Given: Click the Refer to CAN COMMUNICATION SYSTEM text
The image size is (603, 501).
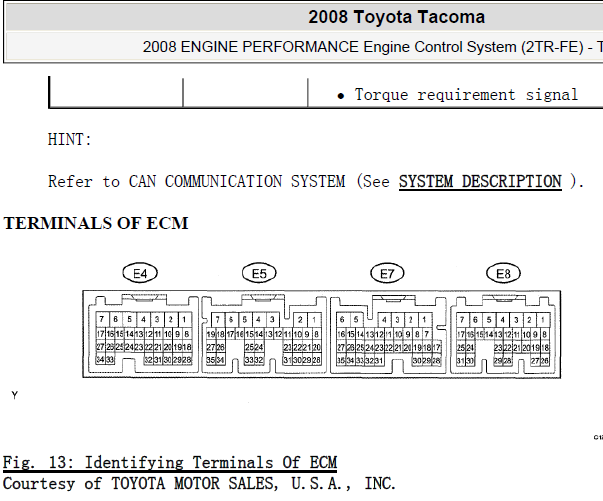Looking at the screenshot, I should pos(197,181).
